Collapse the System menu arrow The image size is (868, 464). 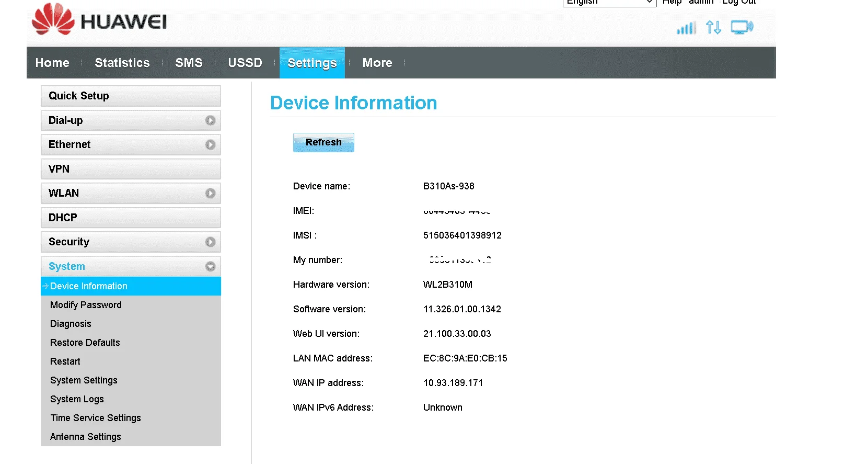210,266
